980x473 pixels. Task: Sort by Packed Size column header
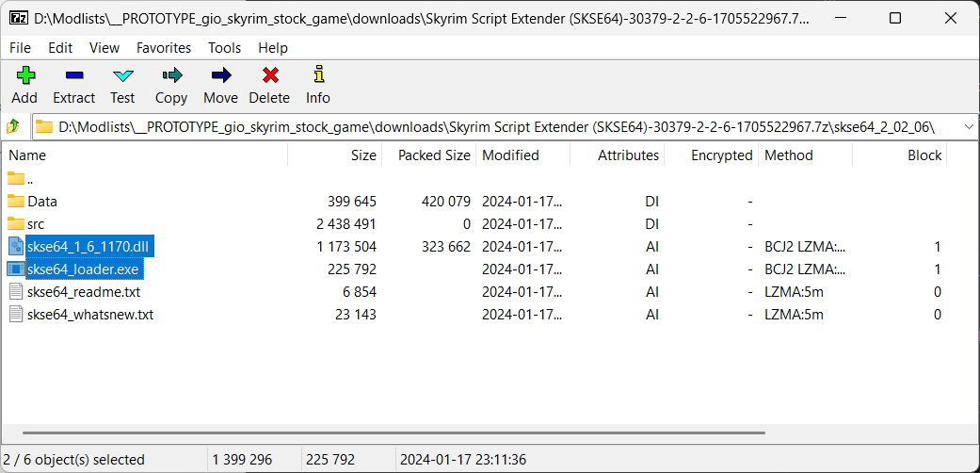[428, 155]
